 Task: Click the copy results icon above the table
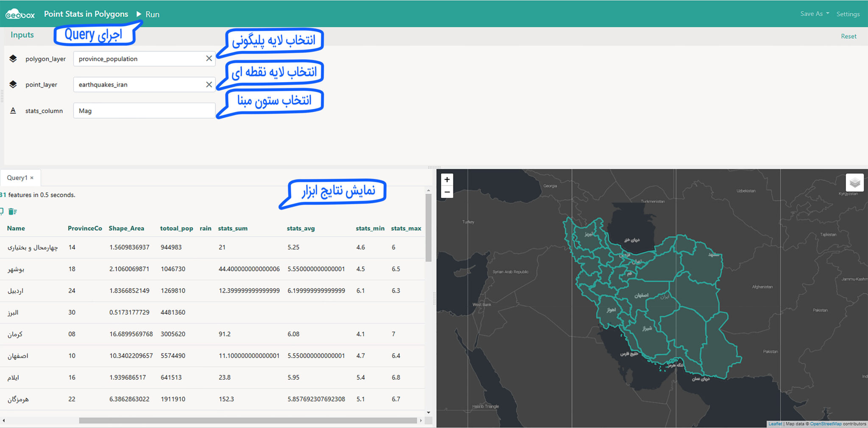[3, 211]
